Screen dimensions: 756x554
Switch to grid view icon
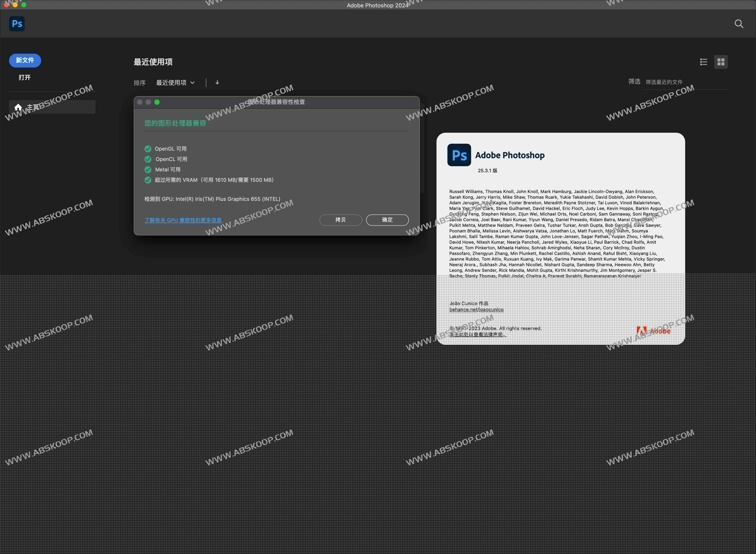pos(721,62)
